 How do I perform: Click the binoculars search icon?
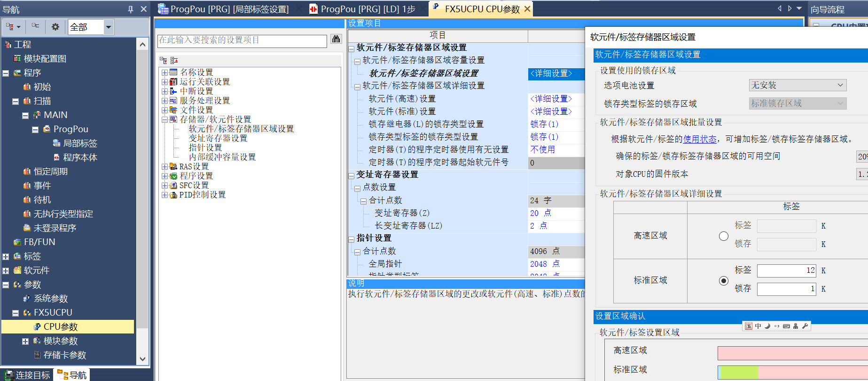336,40
